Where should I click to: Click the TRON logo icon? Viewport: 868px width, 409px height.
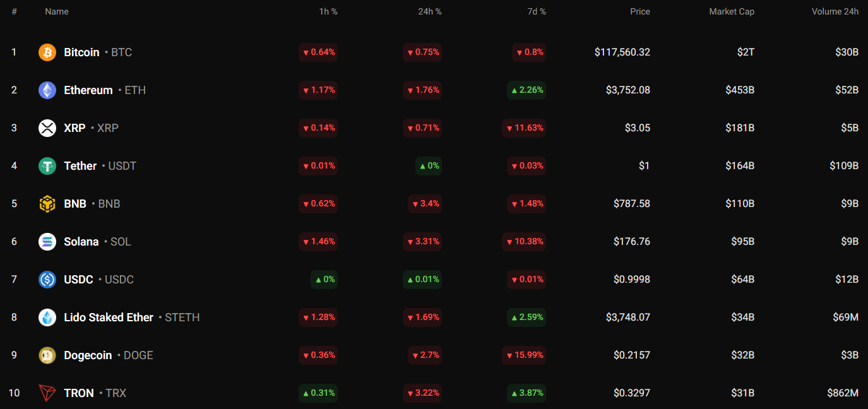pyautogui.click(x=47, y=393)
